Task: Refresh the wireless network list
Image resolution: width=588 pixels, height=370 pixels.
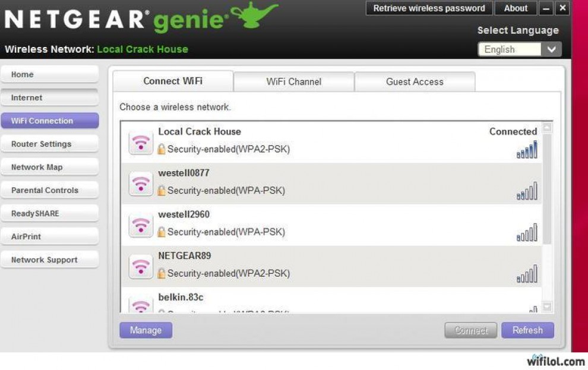Action: 527,330
